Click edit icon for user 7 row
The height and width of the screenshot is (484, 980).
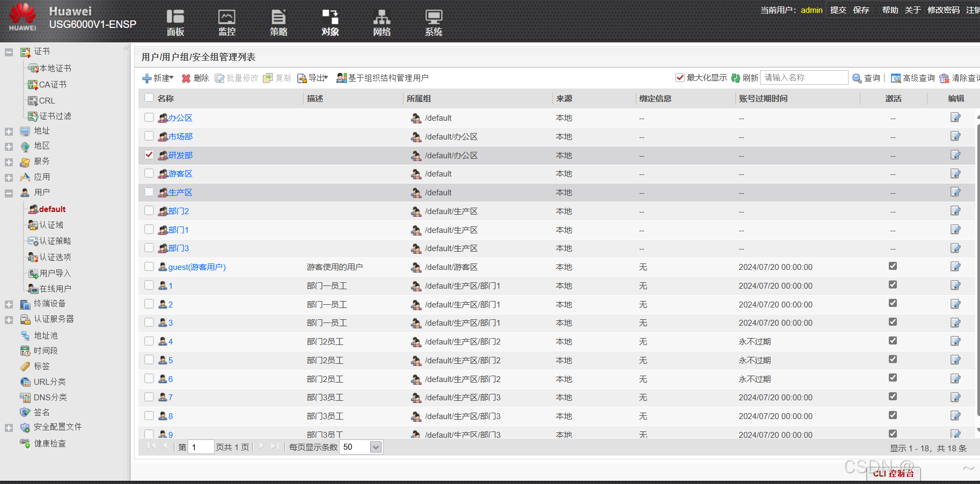pyautogui.click(x=955, y=397)
